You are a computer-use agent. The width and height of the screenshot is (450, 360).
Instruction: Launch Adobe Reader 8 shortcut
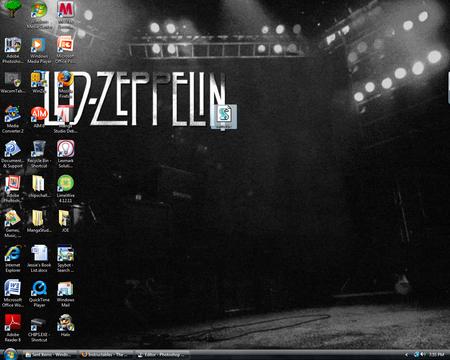[x=13, y=328]
